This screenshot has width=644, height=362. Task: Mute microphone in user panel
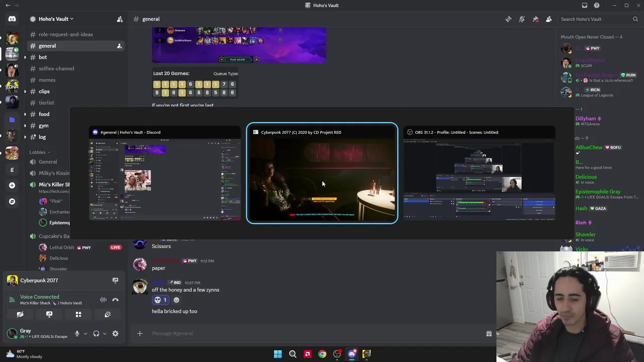coord(77,333)
